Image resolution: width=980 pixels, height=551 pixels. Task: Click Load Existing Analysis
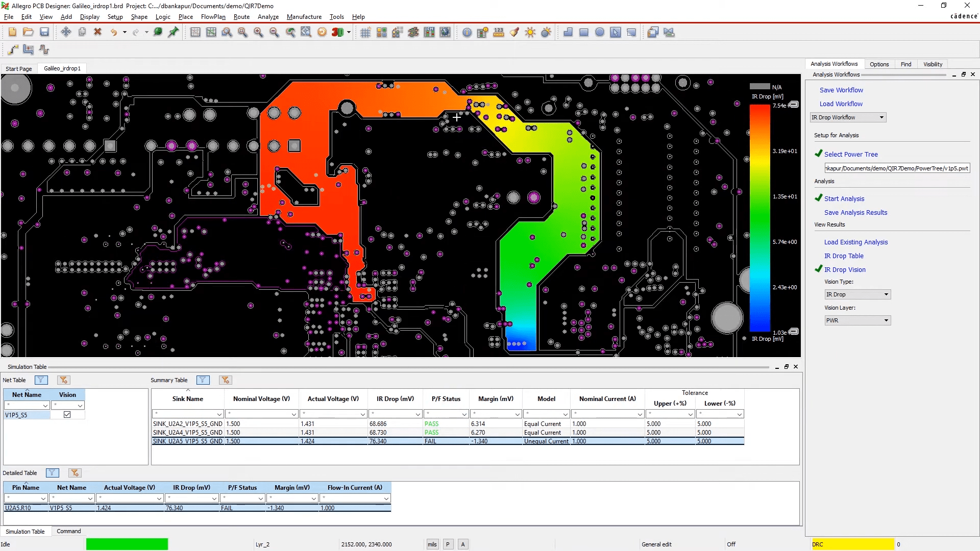pos(856,242)
